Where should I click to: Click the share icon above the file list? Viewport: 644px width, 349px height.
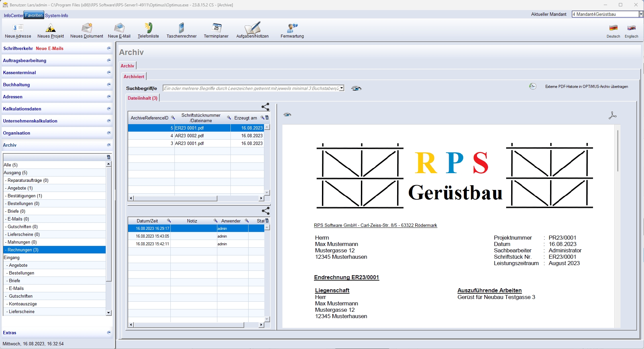(265, 107)
